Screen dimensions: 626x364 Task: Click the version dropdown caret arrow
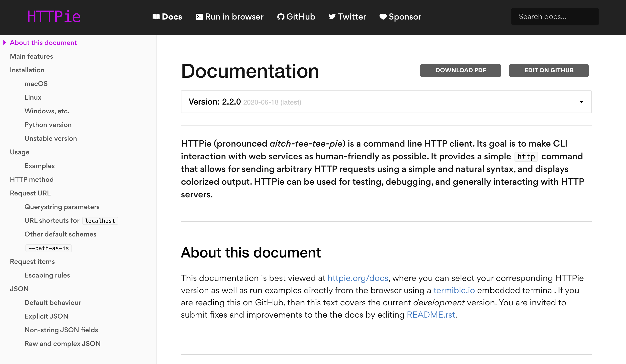(x=581, y=102)
